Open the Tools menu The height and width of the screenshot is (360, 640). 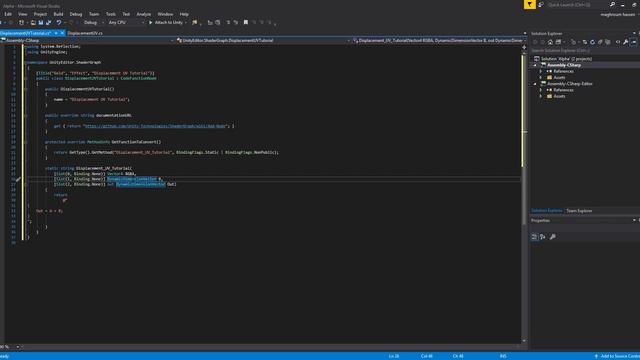[111, 14]
